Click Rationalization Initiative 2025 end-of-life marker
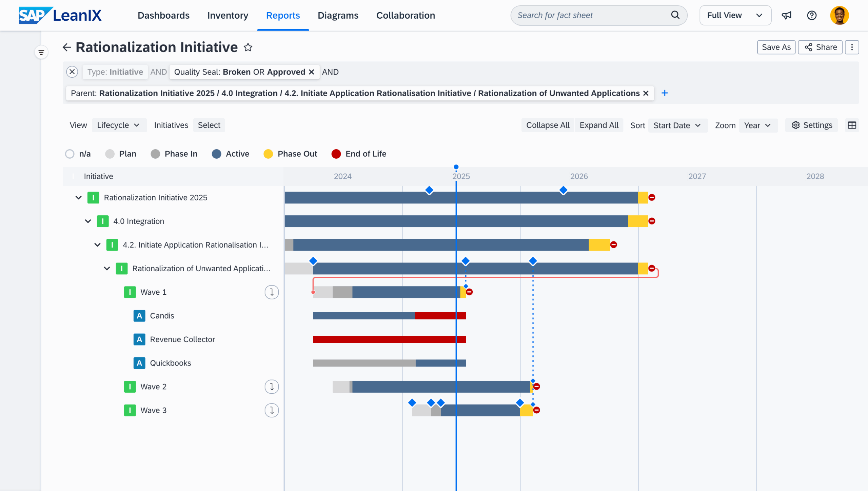This screenshot has height=491, width=868. point(651,197)
